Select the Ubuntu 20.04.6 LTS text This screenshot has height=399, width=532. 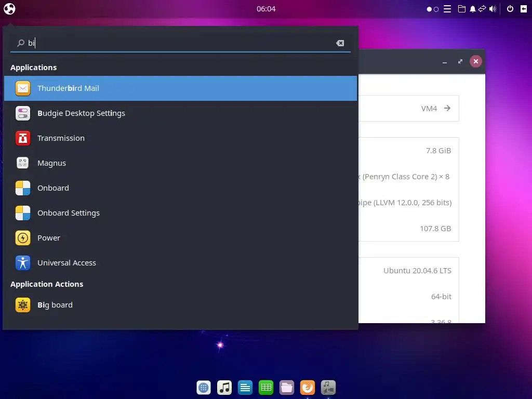point(417,271)
